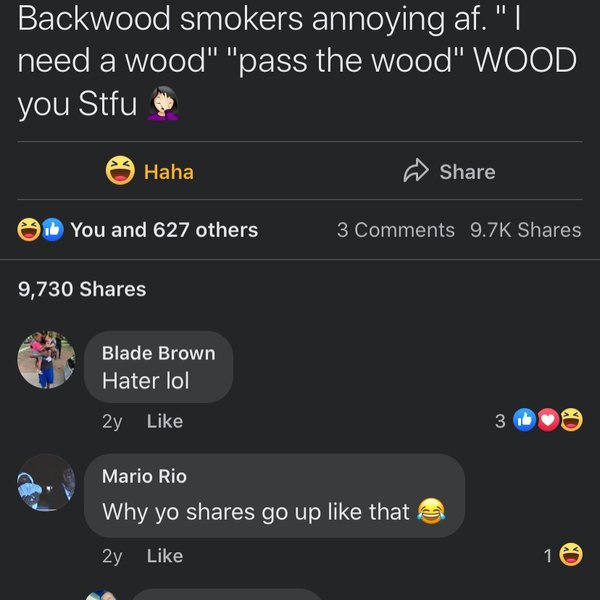Click the Mario Rio name in comment
600x600 pixels.
(x=144, y=476)
